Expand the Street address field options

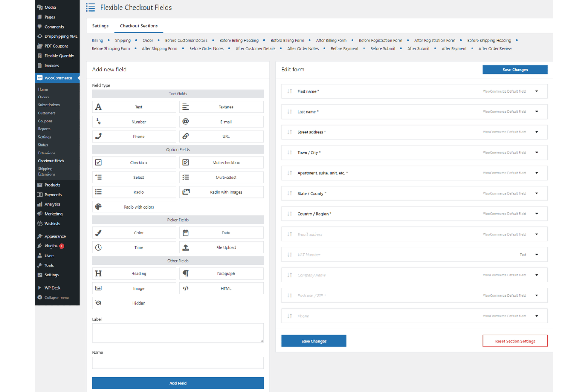[x=536, y=132]
